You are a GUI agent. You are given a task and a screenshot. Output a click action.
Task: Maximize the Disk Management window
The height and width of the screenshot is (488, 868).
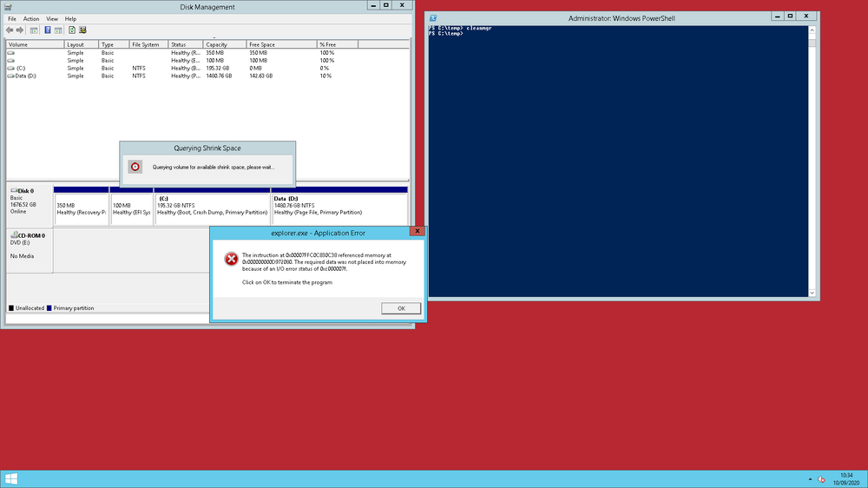coord(386,5)
